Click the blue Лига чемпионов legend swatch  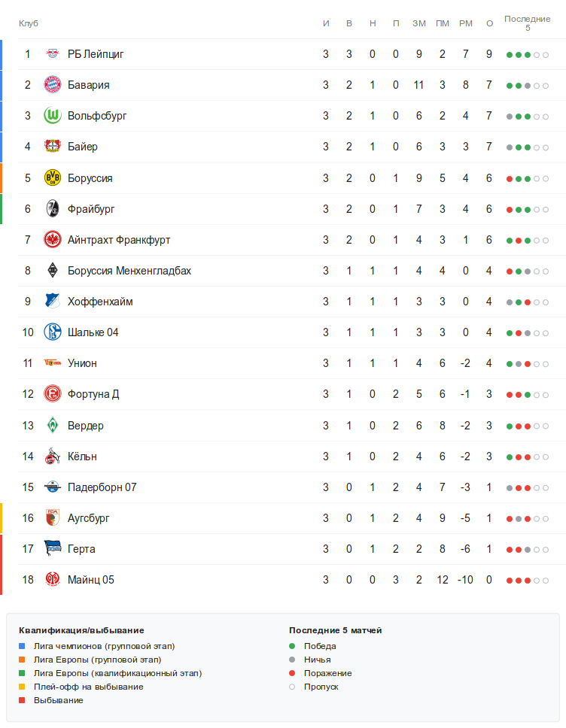pos(22,646)
